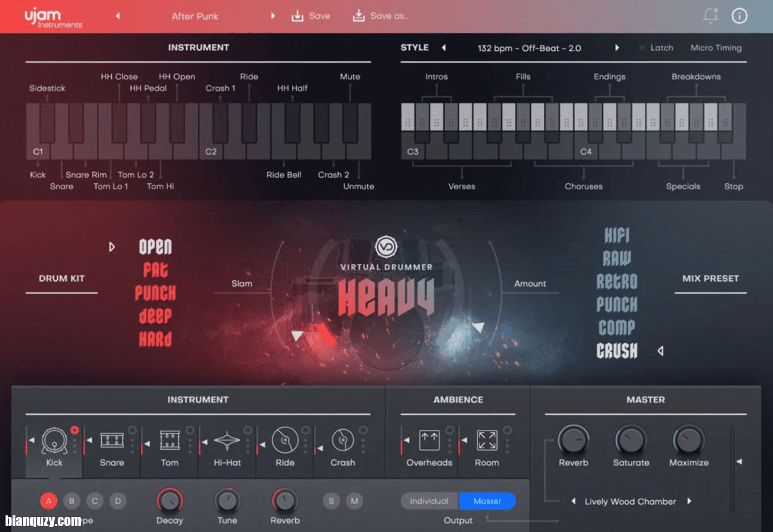Select kick type A
773x532 pixels.
pos(49,501)
